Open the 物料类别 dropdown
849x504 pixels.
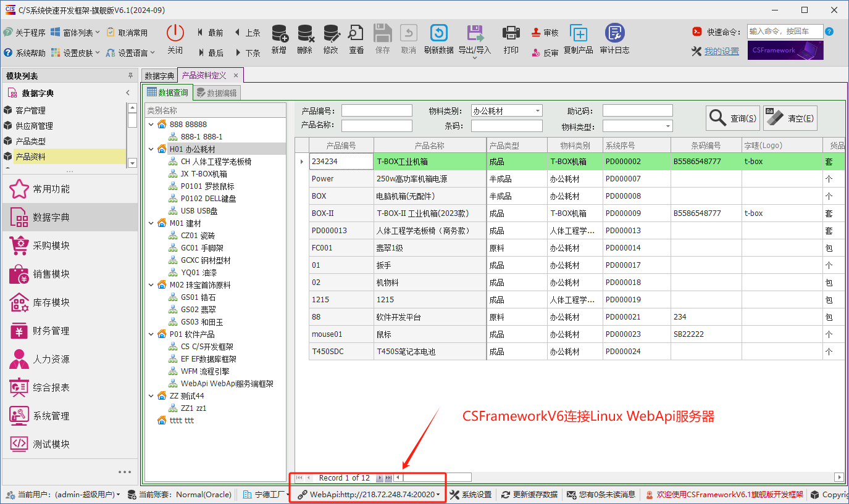(538, 111)
